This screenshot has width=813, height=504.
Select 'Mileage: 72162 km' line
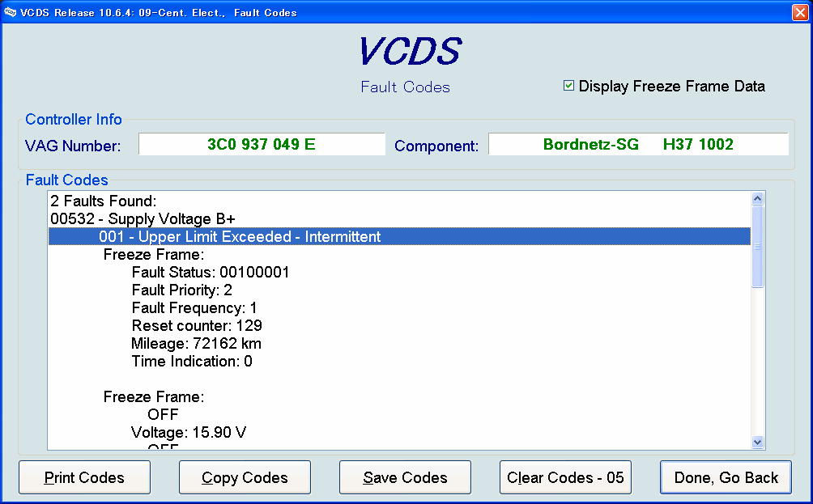[x=196, y=344]
